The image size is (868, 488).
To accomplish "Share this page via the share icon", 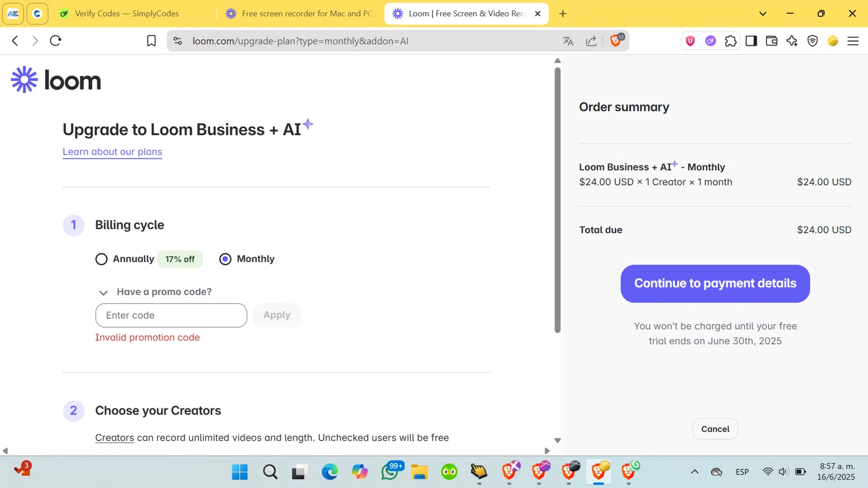I will (x=591, y=41).
